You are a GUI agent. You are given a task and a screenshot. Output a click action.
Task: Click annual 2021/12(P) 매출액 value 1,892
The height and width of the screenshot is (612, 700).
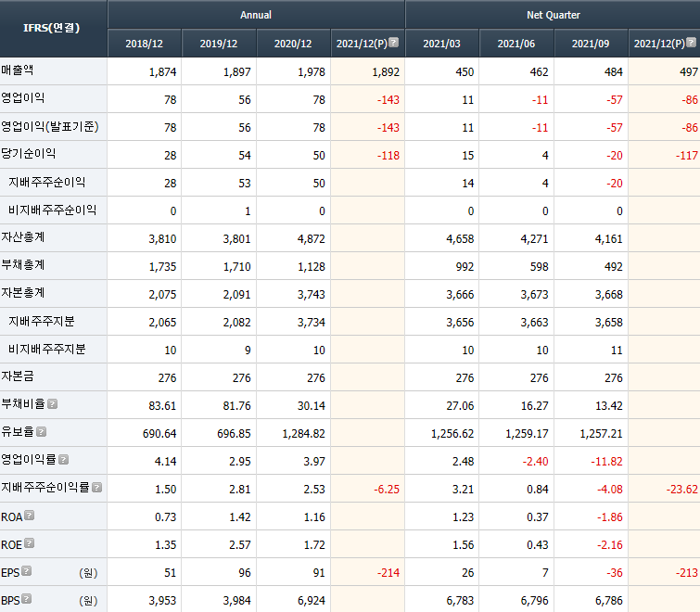386,72
